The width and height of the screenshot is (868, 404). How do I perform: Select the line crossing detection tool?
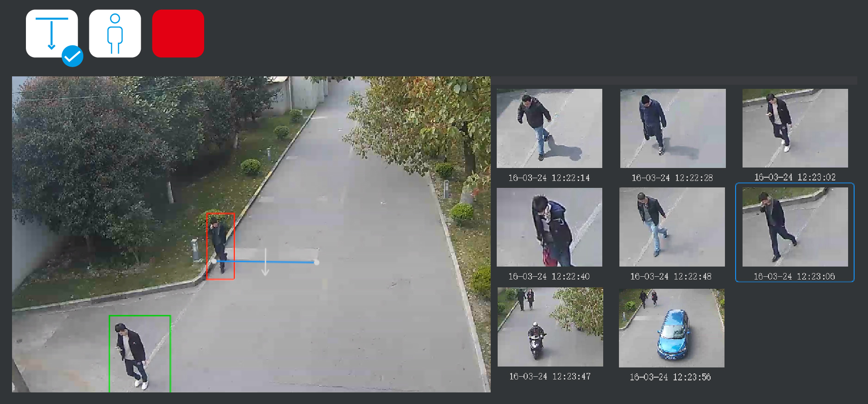pos(52,34)
